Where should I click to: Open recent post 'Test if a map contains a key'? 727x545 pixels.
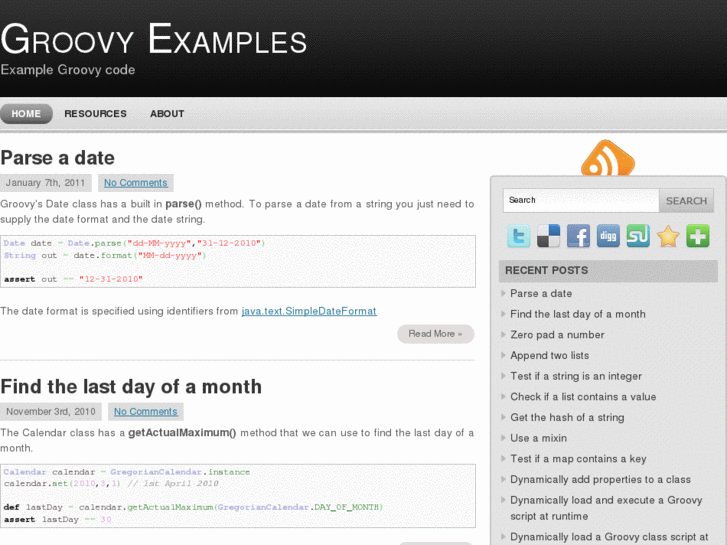click(x=578, y=459)
